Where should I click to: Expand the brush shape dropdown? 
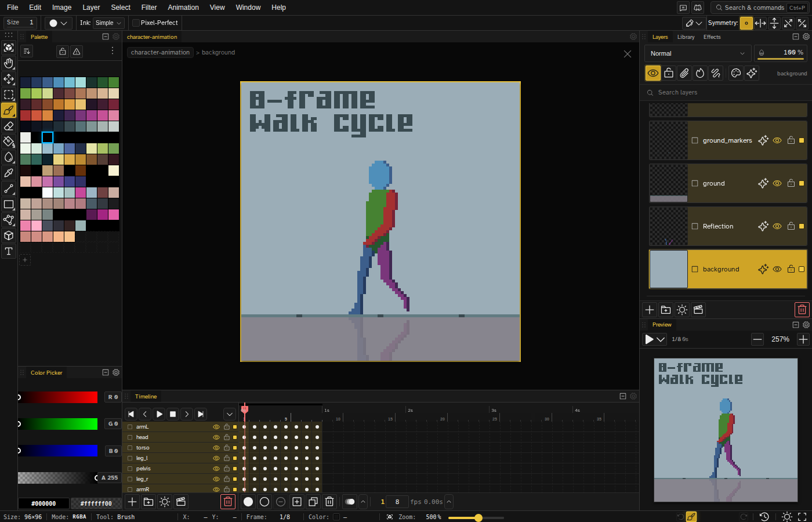tap(58, 23)
